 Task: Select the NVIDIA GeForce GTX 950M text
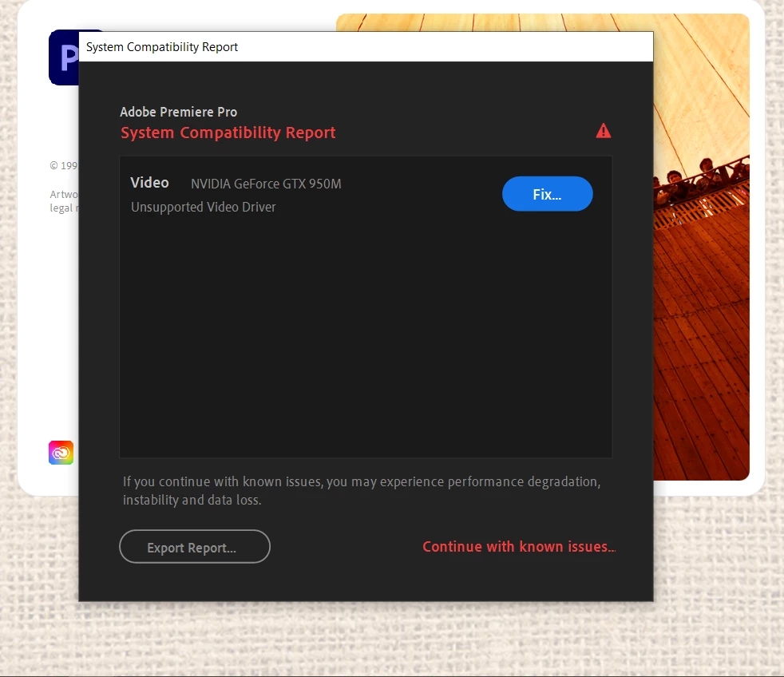pyautogui.click(x=266, y=184)
